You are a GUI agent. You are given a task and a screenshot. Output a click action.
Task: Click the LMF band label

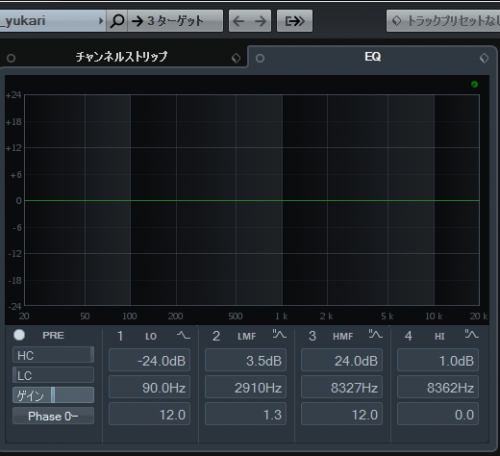(247, 336)
